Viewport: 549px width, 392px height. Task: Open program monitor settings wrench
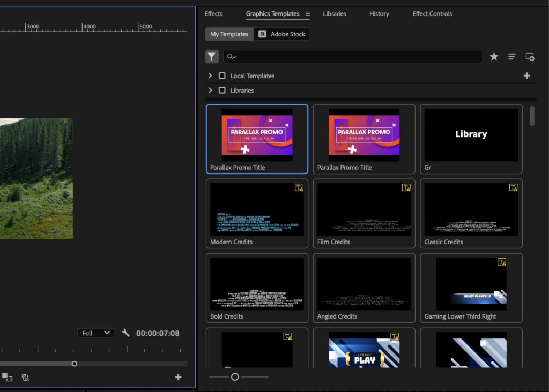[125, 333]
